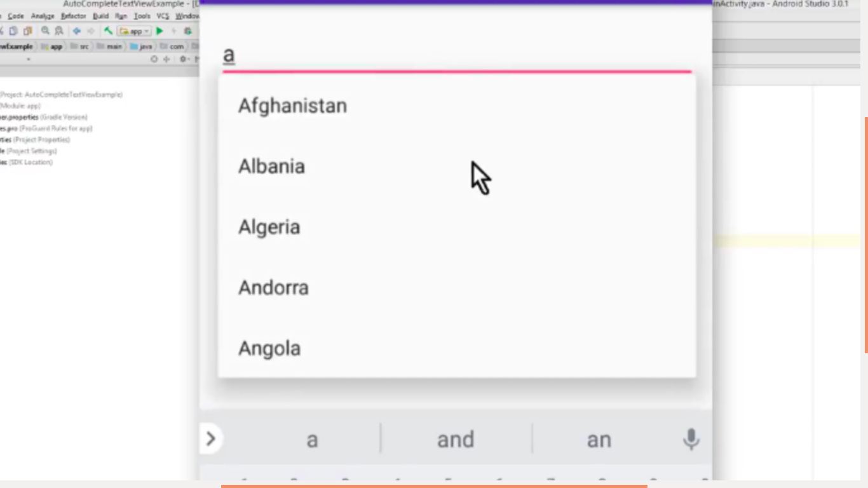Viewport: 868px width, 488px height.
Task: Open the Refactor menu
Action: pyautogui.click(x=73, y=16)
